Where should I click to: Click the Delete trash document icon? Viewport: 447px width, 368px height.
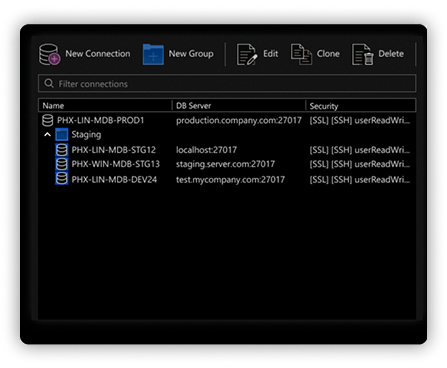pos(363,54)
